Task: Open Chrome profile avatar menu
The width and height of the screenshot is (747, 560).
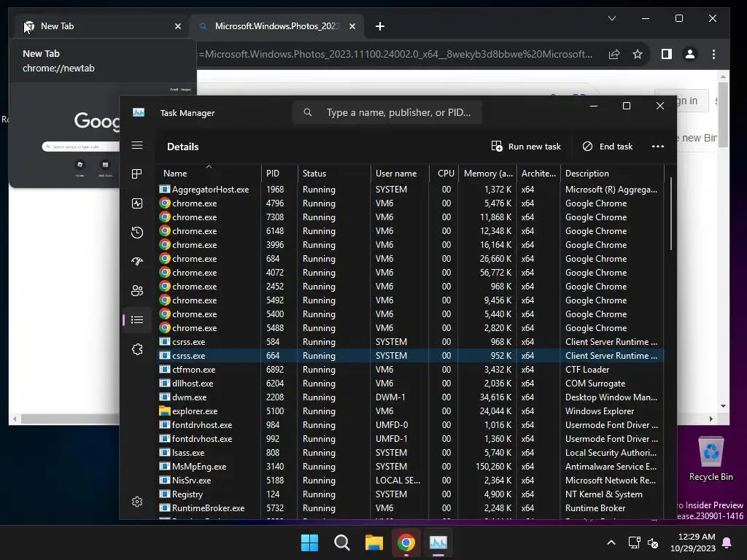Action: (690, 54)
